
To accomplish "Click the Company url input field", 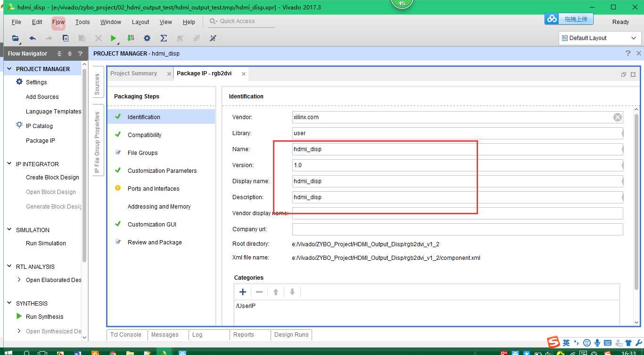I will [x=457, y=229].
